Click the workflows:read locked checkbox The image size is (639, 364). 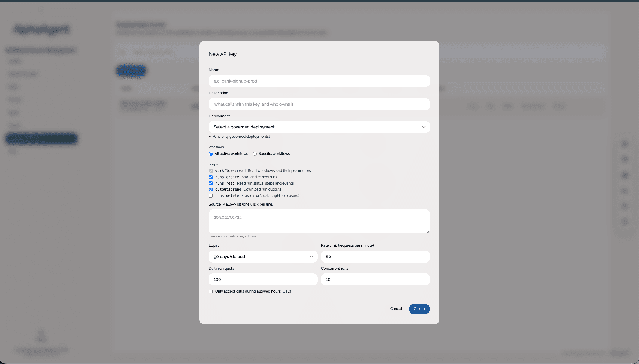(211, 171)
